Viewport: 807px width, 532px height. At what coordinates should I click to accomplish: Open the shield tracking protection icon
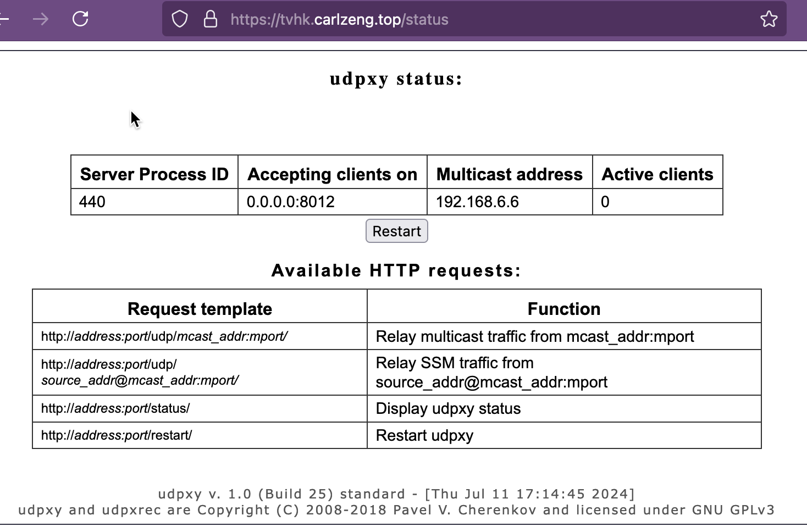[x=180, y=19]
